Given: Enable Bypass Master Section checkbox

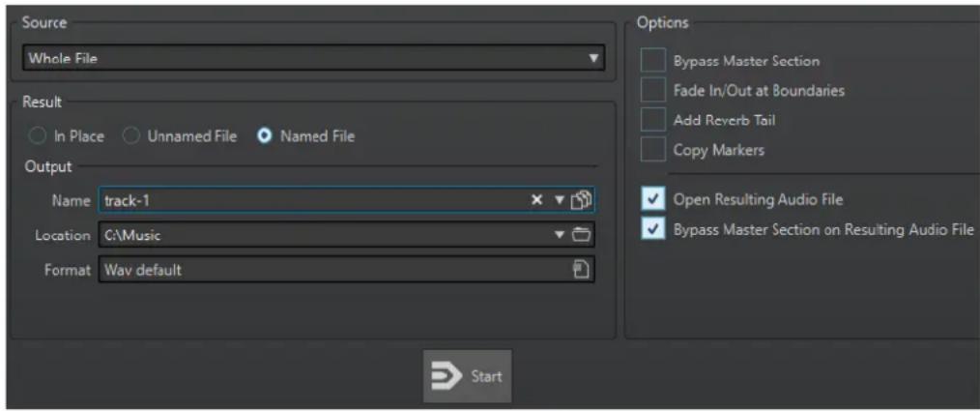Looking at the screenshot, I should pos(653,61).
